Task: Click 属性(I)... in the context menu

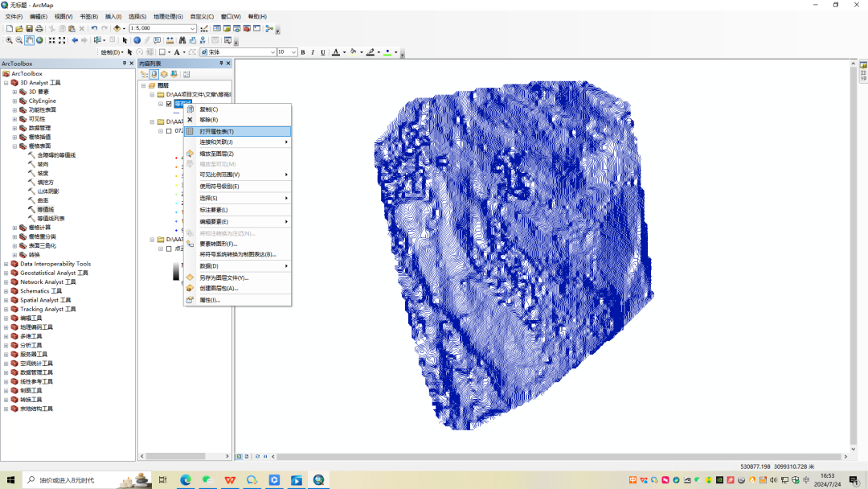Action: [x=237, y=300]
